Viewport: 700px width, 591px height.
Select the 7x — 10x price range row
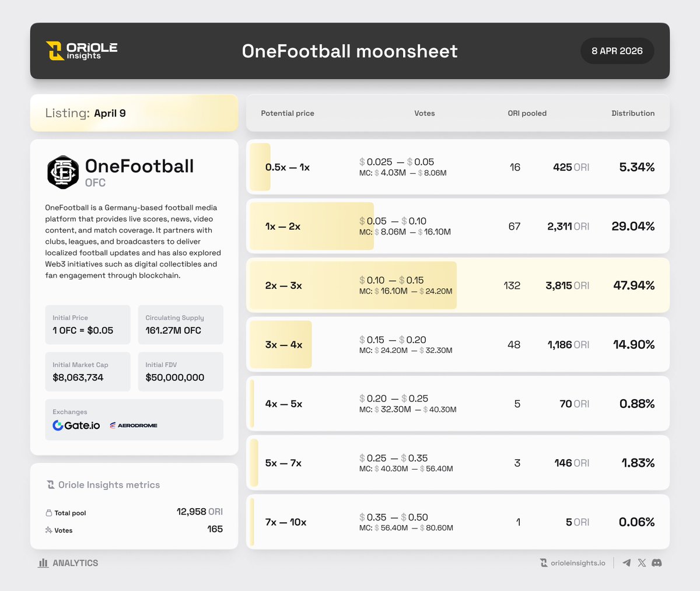(x=458, y=522)
